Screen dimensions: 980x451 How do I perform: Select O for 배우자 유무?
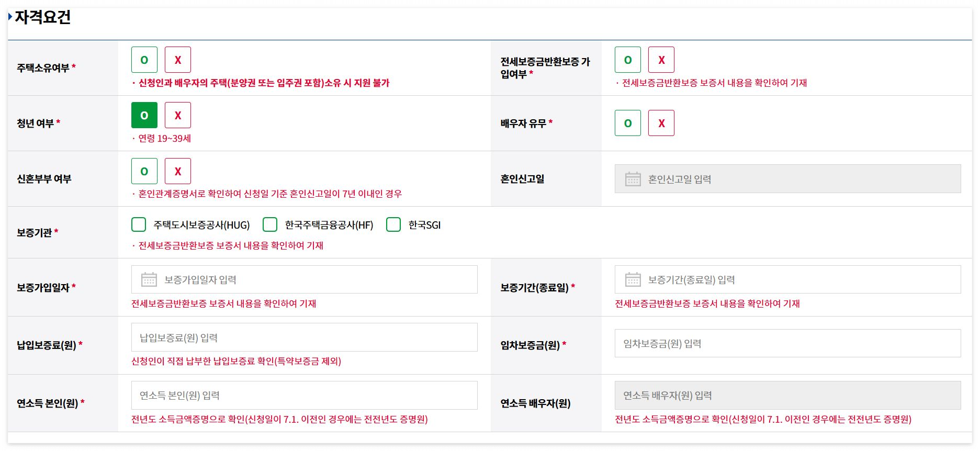pos(627,123)
